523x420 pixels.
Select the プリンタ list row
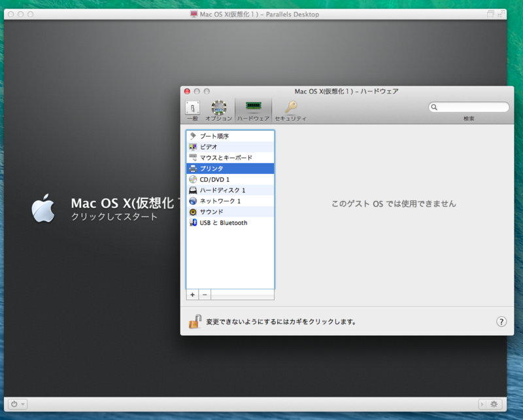point(230,168)
